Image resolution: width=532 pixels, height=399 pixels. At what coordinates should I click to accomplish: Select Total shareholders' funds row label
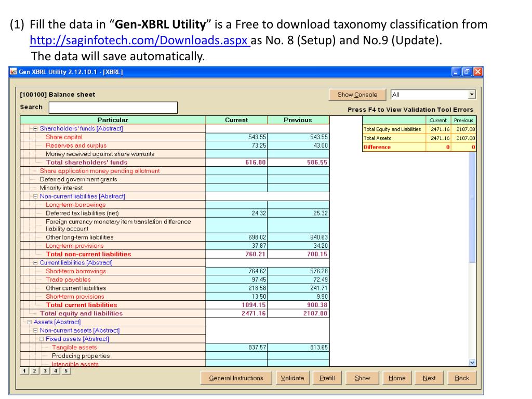[x=87, y=163]
